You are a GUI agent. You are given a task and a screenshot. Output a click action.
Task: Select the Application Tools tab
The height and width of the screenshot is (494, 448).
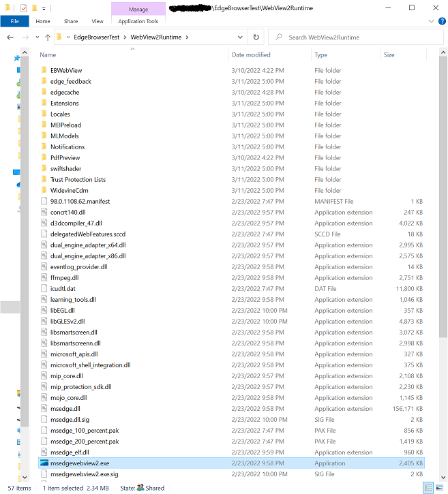(x=138, y=21)
